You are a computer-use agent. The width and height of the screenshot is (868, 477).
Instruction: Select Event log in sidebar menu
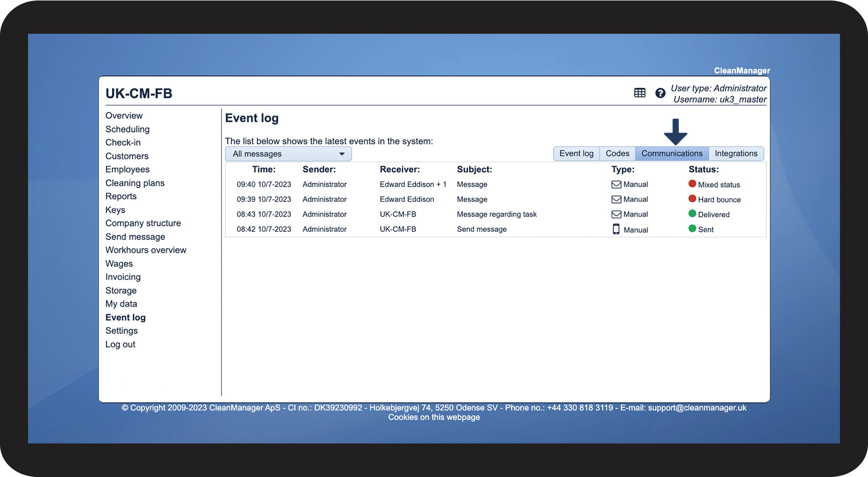125,317
